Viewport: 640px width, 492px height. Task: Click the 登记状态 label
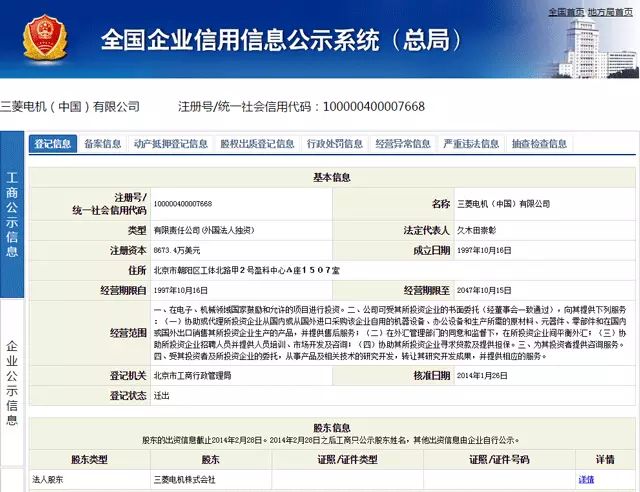pyautogui.click(x=128, y=396)
